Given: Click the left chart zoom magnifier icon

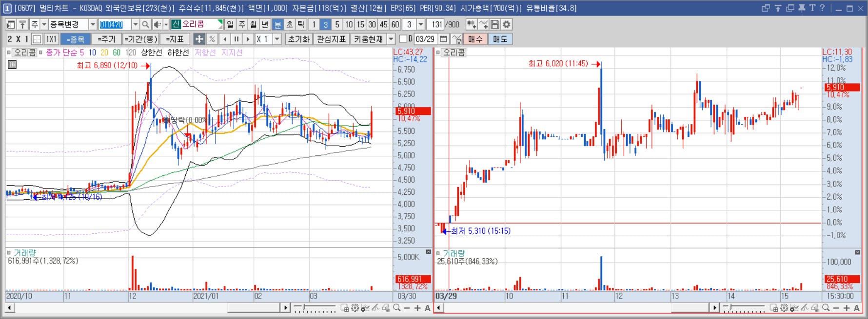Looking at the screenshot, I should click(397, 308).
